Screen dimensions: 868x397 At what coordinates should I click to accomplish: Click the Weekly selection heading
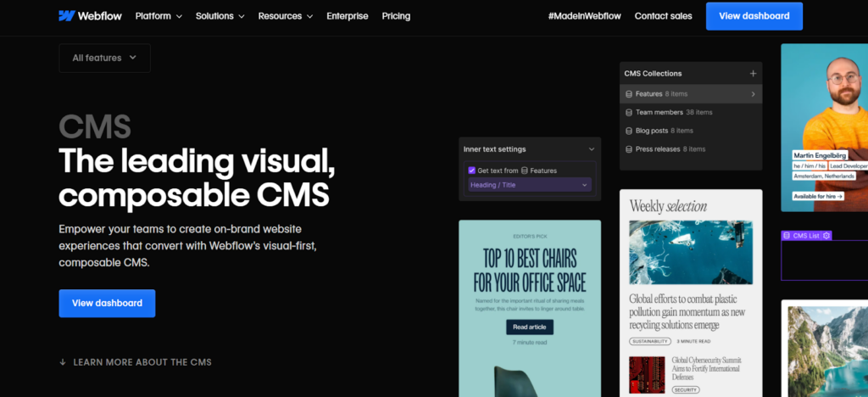(668, 206)
